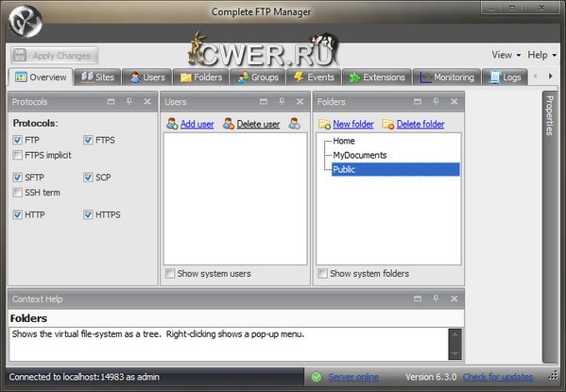Click the Delete folder link

tap(420, 124)
